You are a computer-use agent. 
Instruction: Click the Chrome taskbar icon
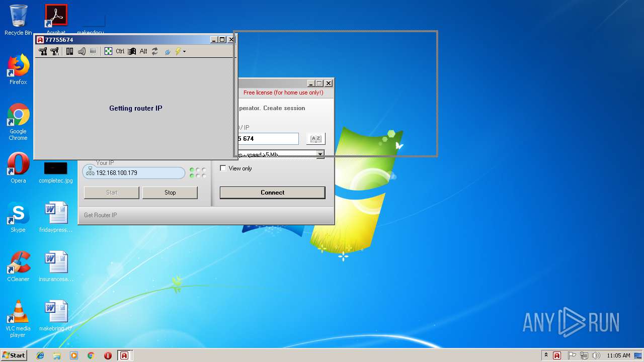coord(91,355)
